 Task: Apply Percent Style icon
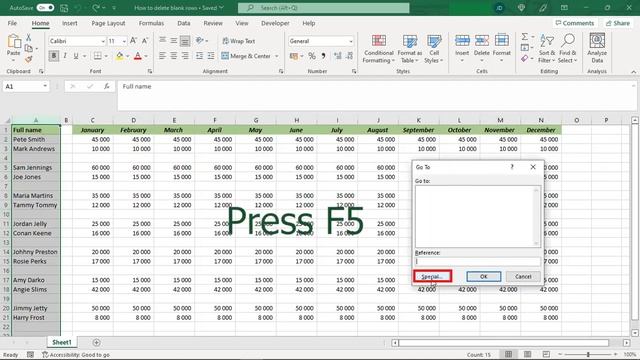coord(312,56)
